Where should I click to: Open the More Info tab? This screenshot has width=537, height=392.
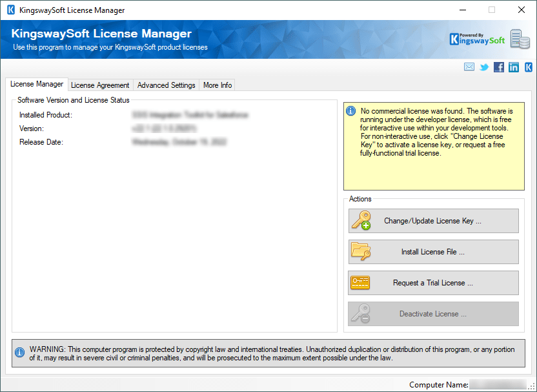217,85
